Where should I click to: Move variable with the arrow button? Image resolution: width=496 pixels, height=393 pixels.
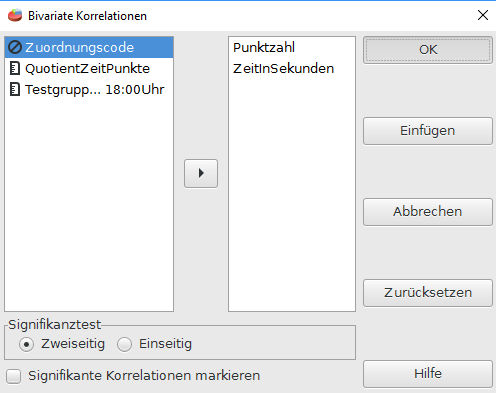(201, 173)
